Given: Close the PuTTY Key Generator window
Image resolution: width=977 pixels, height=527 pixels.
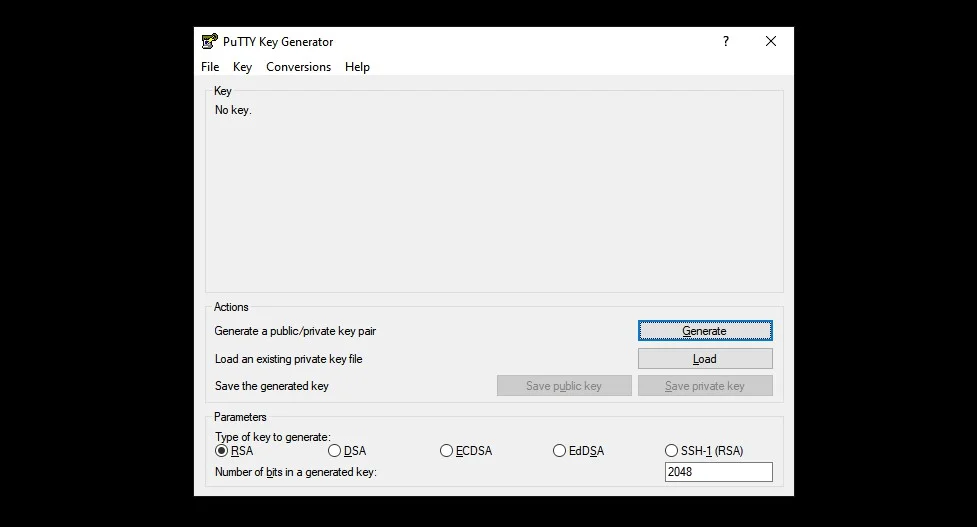Looking at the screenshot, I should click(x=771, y=41).
